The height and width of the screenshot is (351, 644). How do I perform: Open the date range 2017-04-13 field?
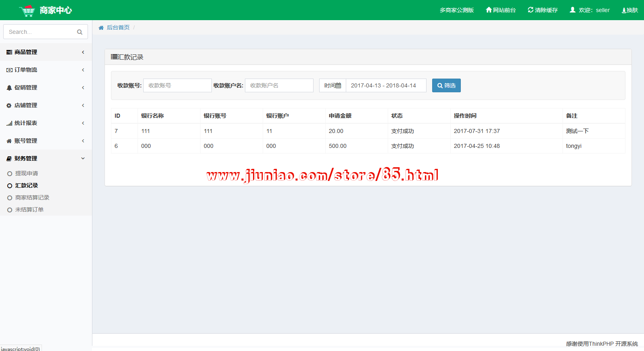click(x=385, y=85)
